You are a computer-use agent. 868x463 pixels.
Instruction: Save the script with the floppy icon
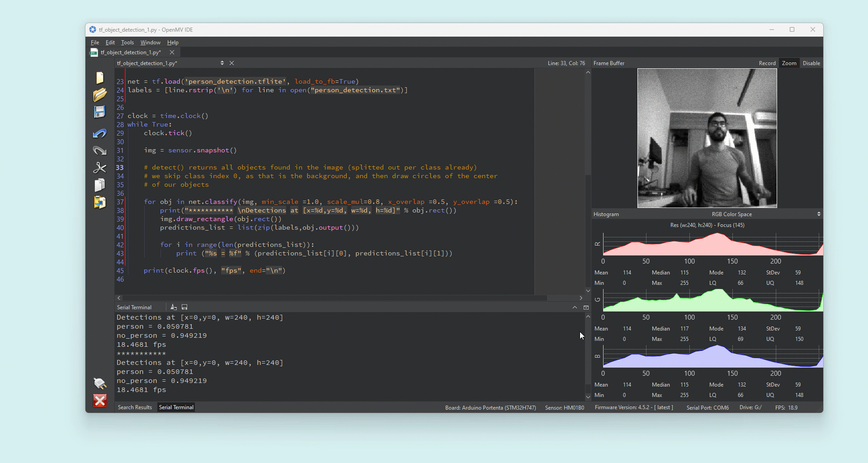pos(100,112)
